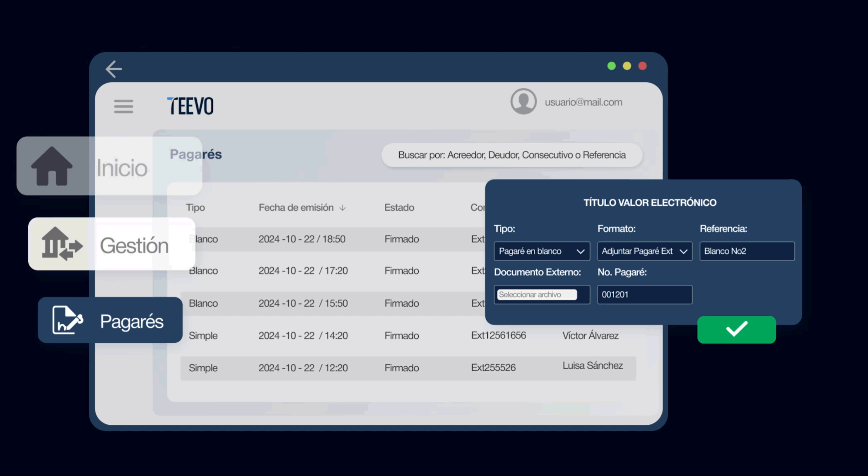
Task: Go to the Pagarés menu item
Action: tap(132, 322)
